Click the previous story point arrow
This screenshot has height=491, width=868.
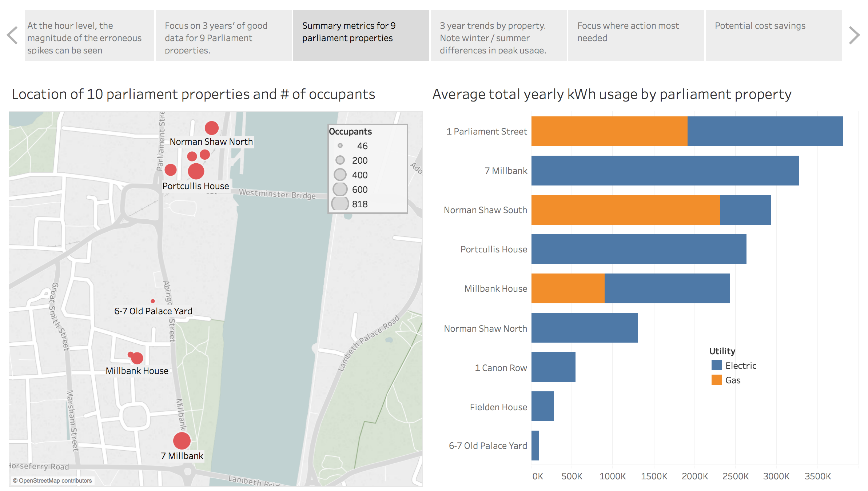12,35
